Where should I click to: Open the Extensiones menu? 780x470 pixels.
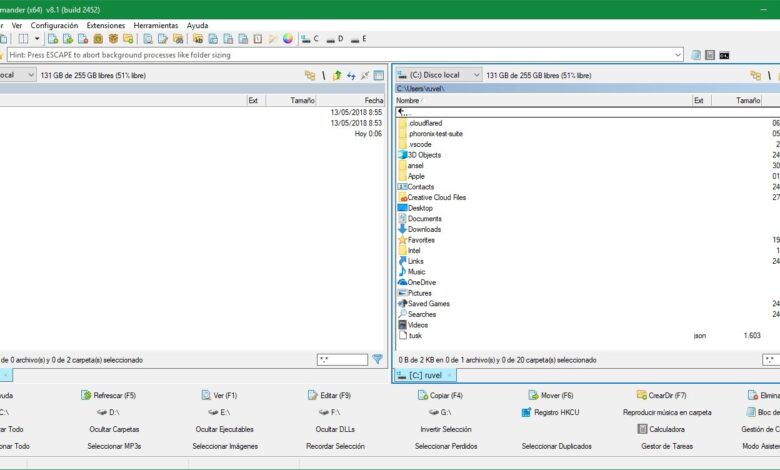click(x=105, y=25)
